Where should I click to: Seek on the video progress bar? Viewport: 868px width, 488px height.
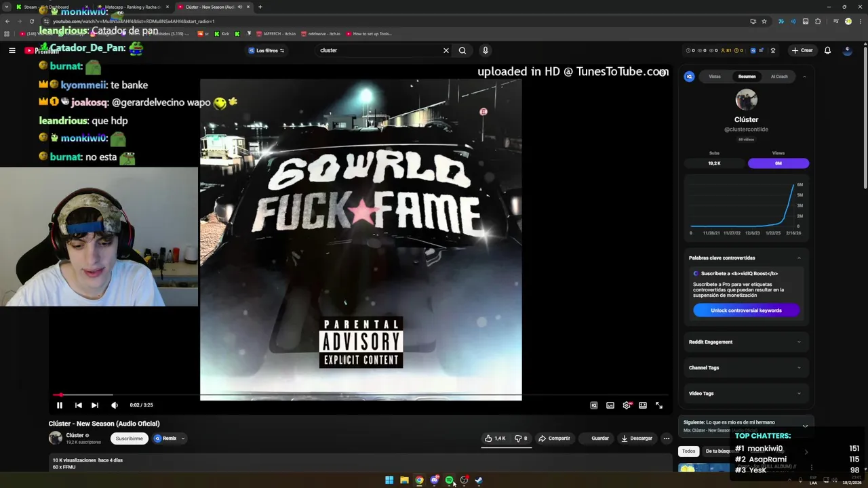361,394
